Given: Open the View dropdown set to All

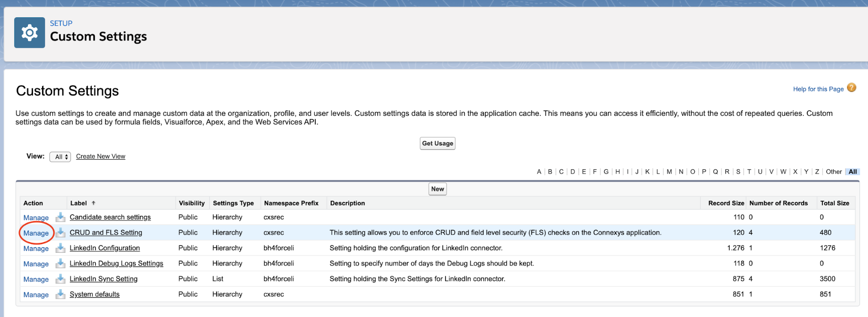Looking at the screenshot, I should point(60,157).
